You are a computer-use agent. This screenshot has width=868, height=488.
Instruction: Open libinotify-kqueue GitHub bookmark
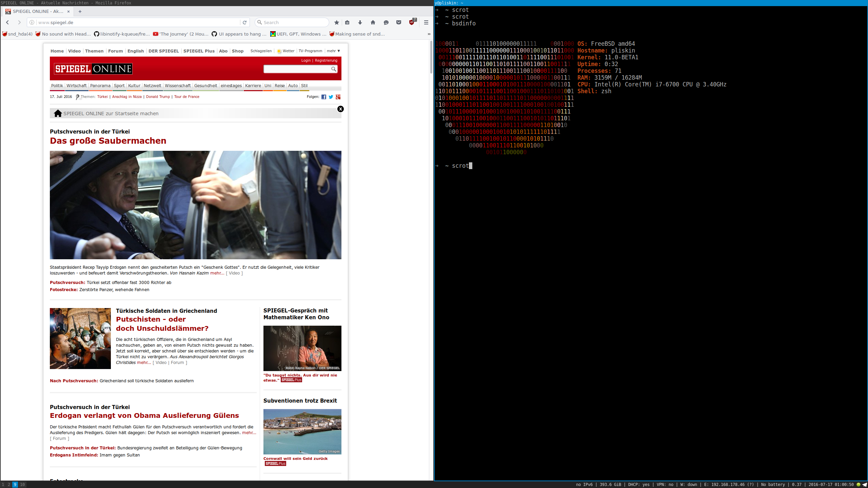pyautogui.click(x=122, y=34)
